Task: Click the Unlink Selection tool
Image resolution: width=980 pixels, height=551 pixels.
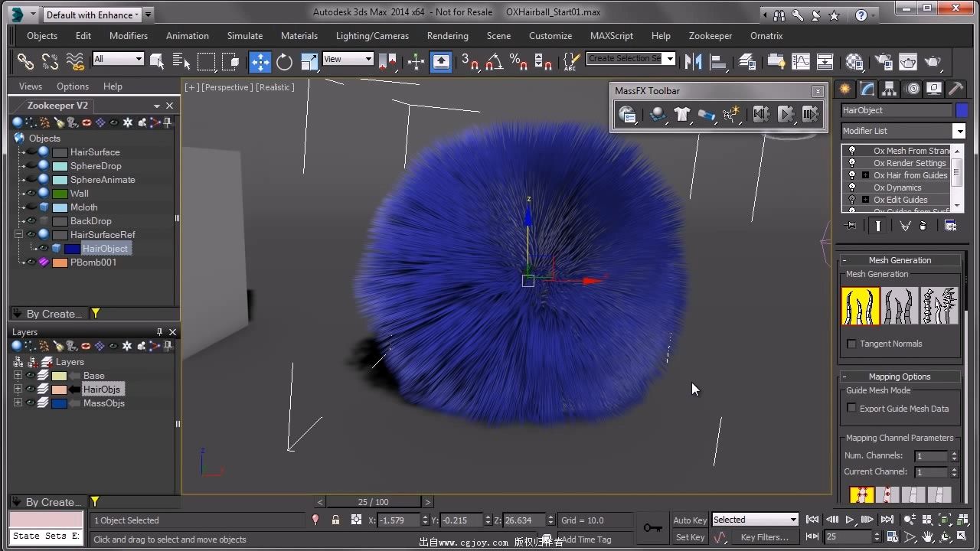Action: [50, 62]
